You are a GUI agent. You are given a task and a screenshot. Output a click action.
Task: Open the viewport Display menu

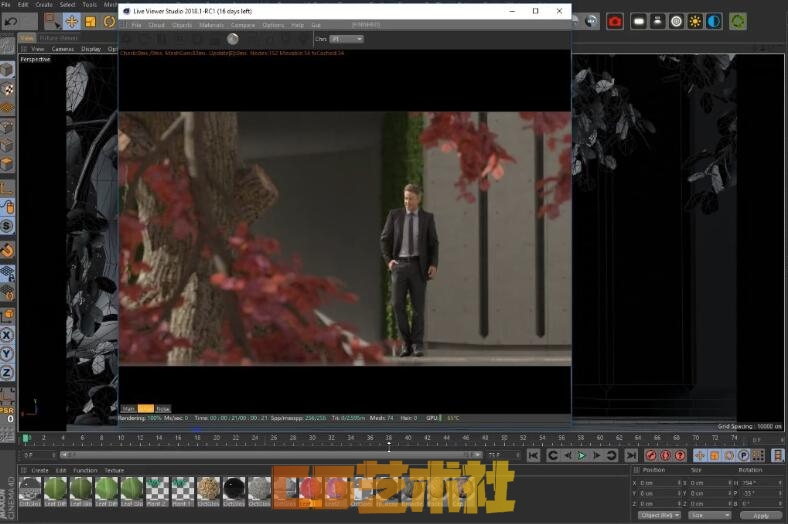tap(91, 49)
